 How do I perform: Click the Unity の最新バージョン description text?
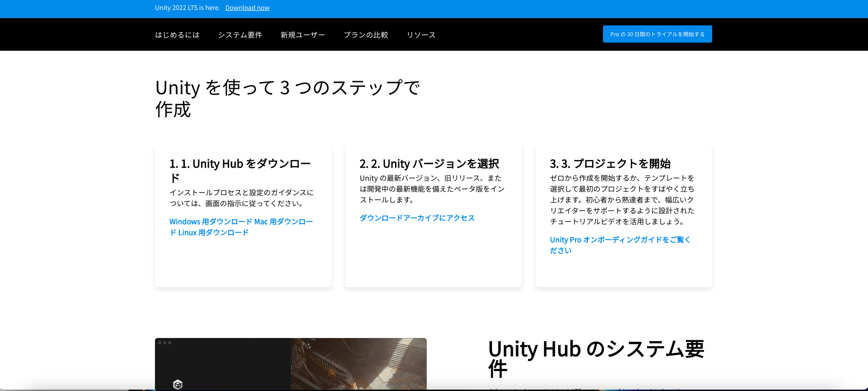[432, 189]
